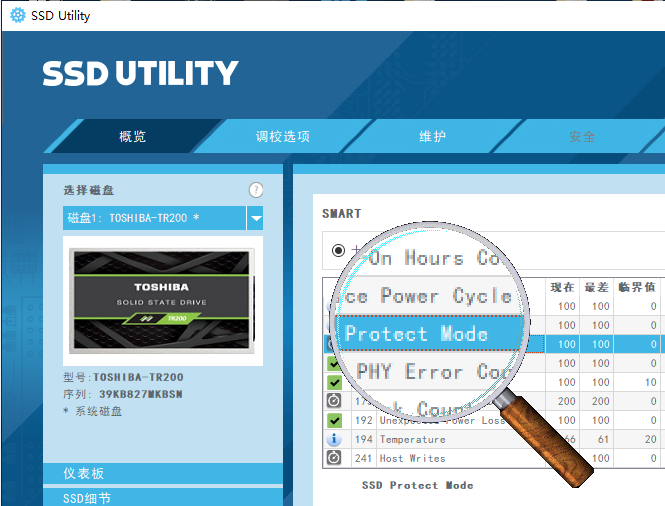Click threshold value 20 in Temperature row
Screen dimensions: 665x506
tap(651, 439)
